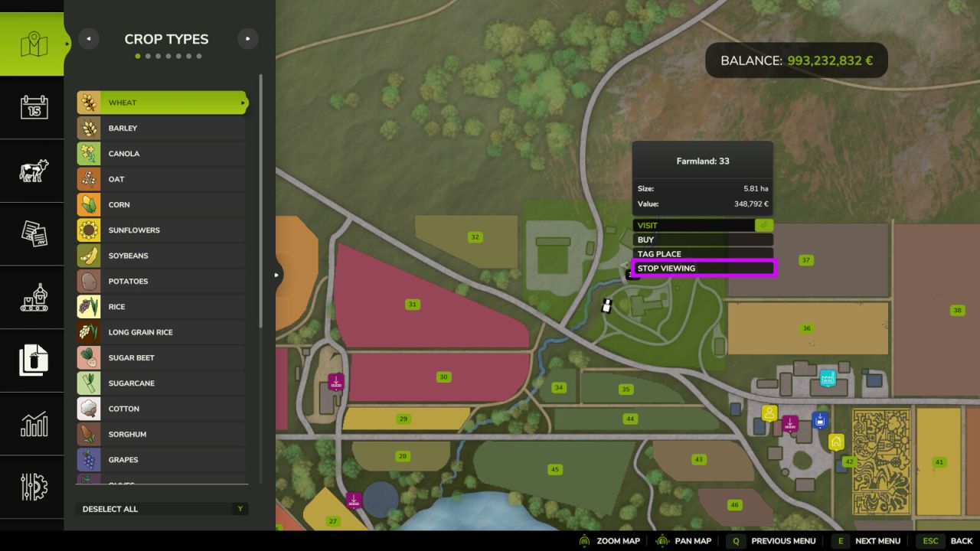Image resolution: width=980 pixels, height=551 pixels.
Task: Select the yellow person marker on the map
Action: 769,413
